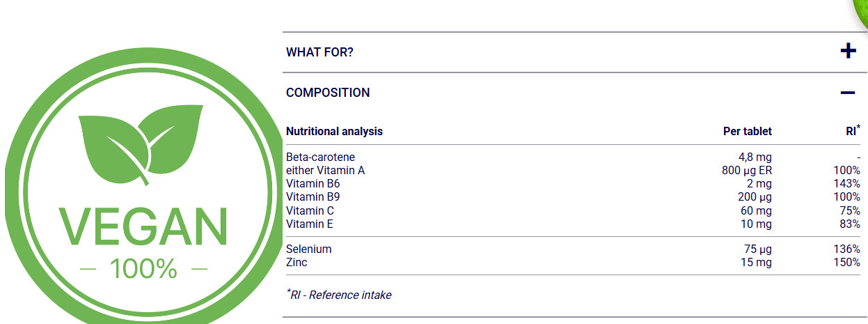Click the RI* column header
The width and height of the screenshot is (868, 324).
(x=852, y=130)
